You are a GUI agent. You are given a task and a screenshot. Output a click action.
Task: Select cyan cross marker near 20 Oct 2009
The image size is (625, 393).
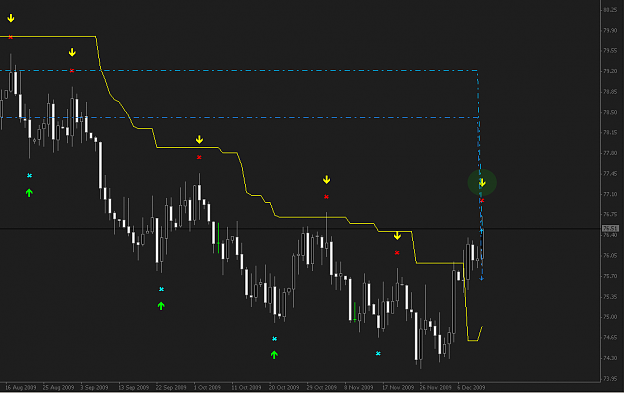(274, 339)
